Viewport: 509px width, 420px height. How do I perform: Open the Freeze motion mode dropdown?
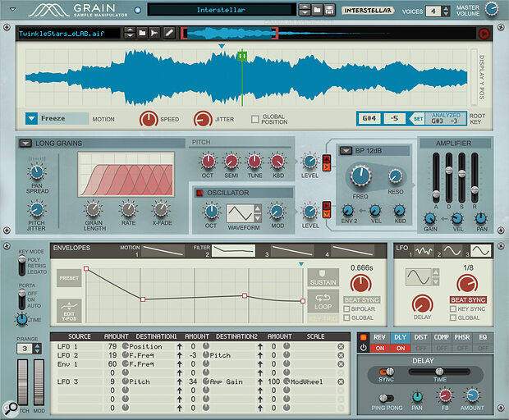(31, 119)
